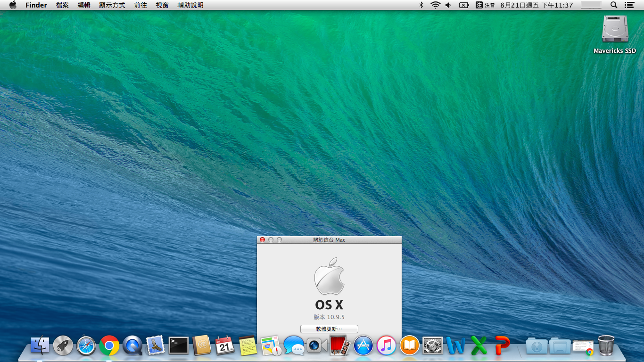
Task: Open Finder from the Dock
Action: click(40, 346)
